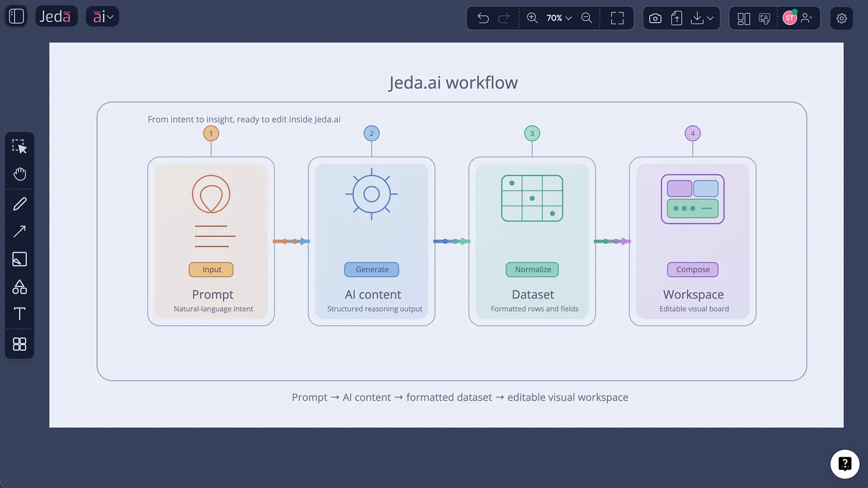Toggle the split layout view
The height and width of the screenshot is (488, 868).
tap(743, 19)
